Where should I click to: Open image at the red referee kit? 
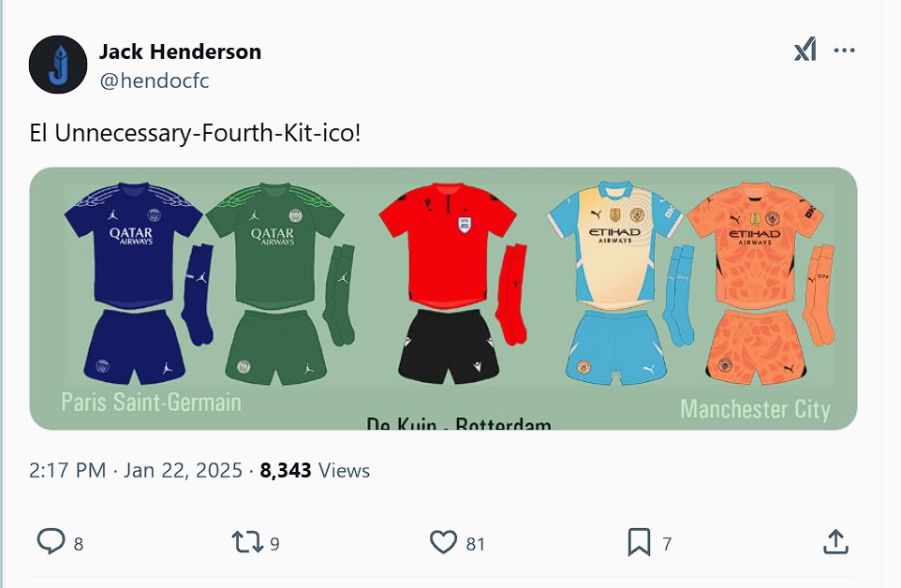pyautogui.click(x=452, y=283)
